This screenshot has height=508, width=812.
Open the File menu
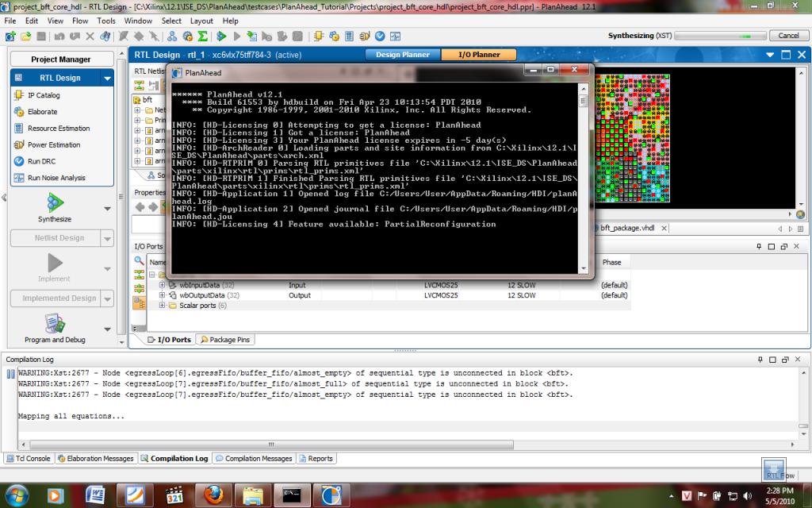point(10,21)
